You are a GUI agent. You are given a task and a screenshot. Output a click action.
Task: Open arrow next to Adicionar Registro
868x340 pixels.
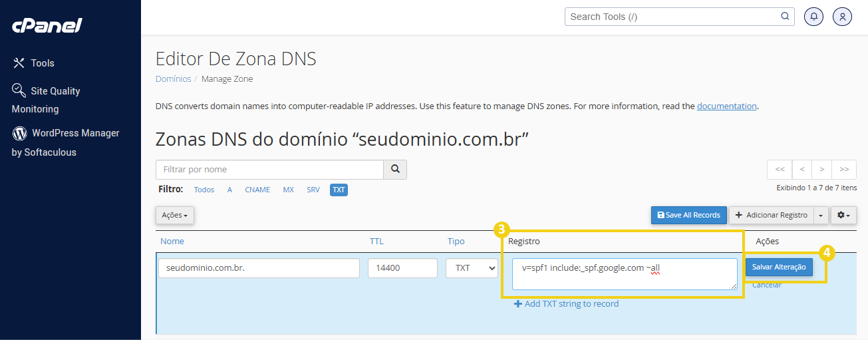pos(822,216)
